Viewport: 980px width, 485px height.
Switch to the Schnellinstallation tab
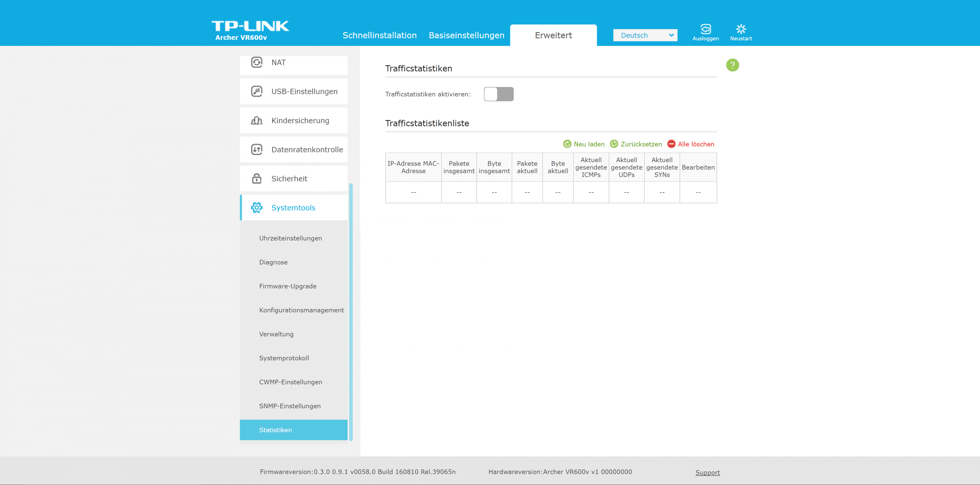(x=379, y=35)
